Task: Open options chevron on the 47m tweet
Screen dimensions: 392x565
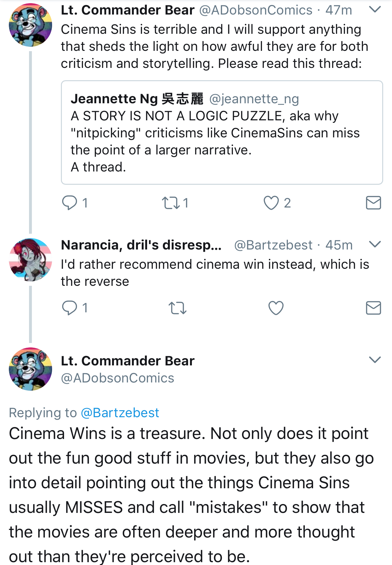Action: [x=375, y=10]
